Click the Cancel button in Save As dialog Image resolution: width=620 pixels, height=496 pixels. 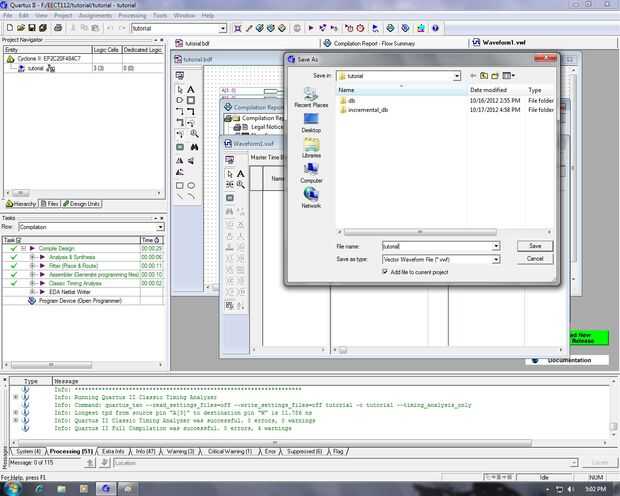point(535,259)
